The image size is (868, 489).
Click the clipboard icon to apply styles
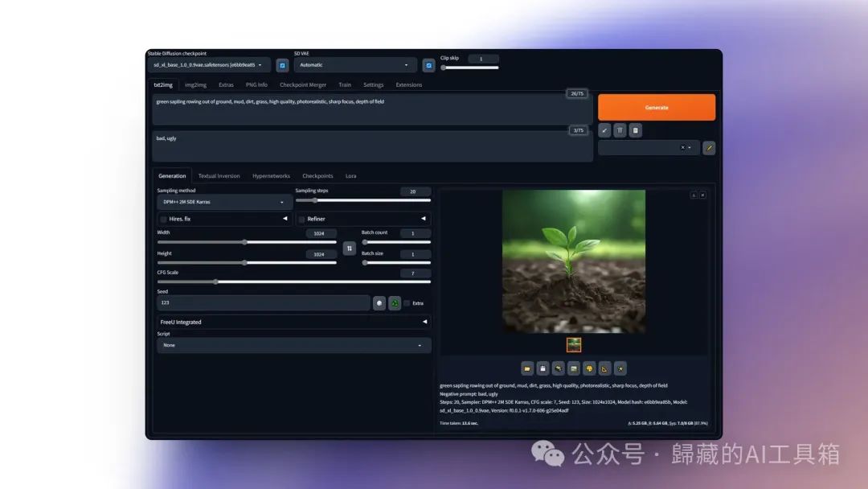point(636,131)
